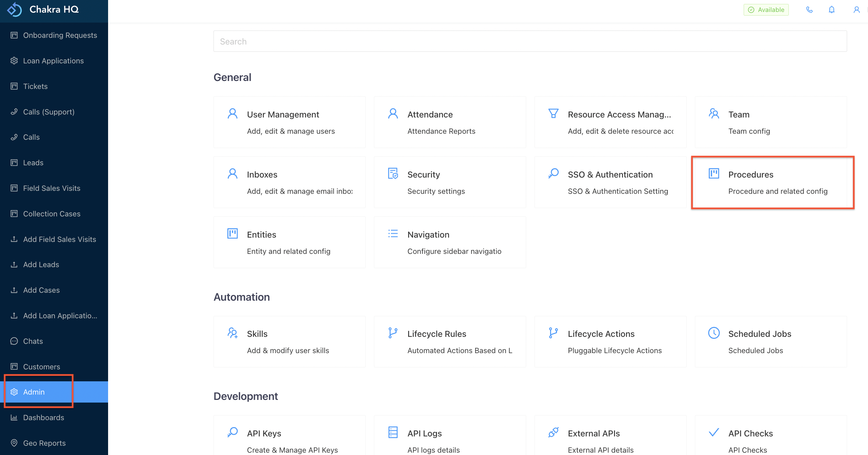Viewport: 868px width, 455px height.
Task: Click the External APIs plug icon
Action: pos(553,432)
